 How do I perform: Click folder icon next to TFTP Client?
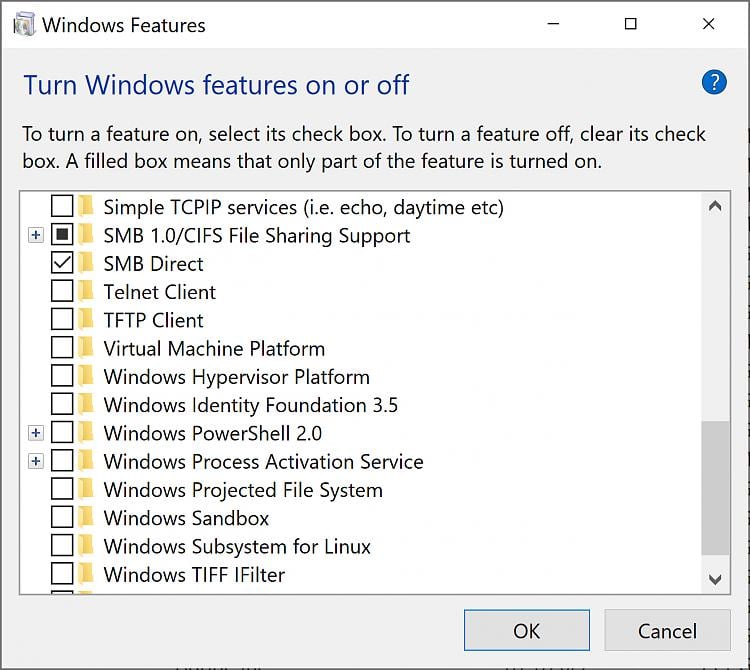tap(86, 320)
